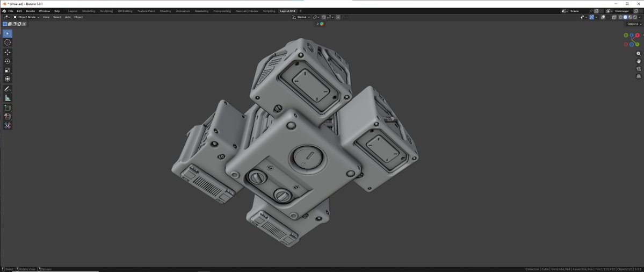
Task: Toggle X-ray view button
Action: click(x=614, y=17)
